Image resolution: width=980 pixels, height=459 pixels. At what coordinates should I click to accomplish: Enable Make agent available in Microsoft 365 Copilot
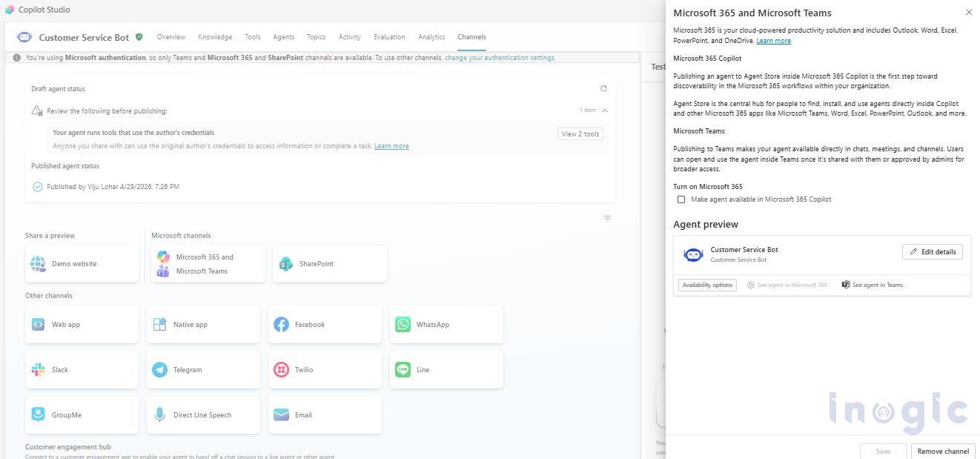[x=681, y=199]
